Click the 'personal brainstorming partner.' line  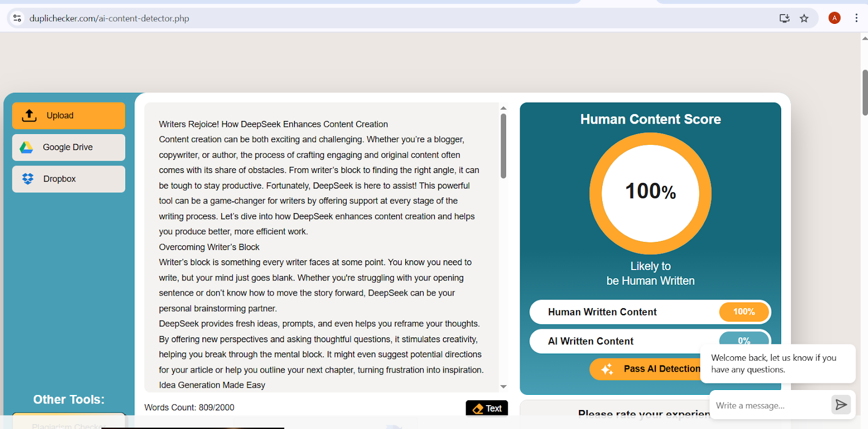[x=218, y=309]
